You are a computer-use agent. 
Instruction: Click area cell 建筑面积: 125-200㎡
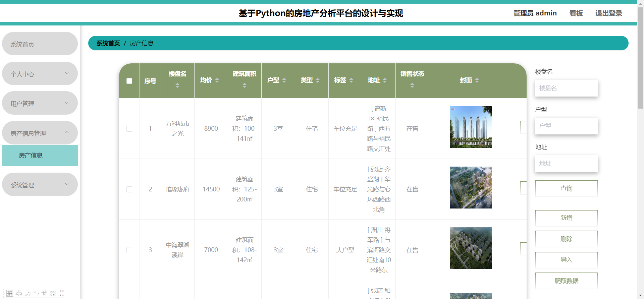245,189
